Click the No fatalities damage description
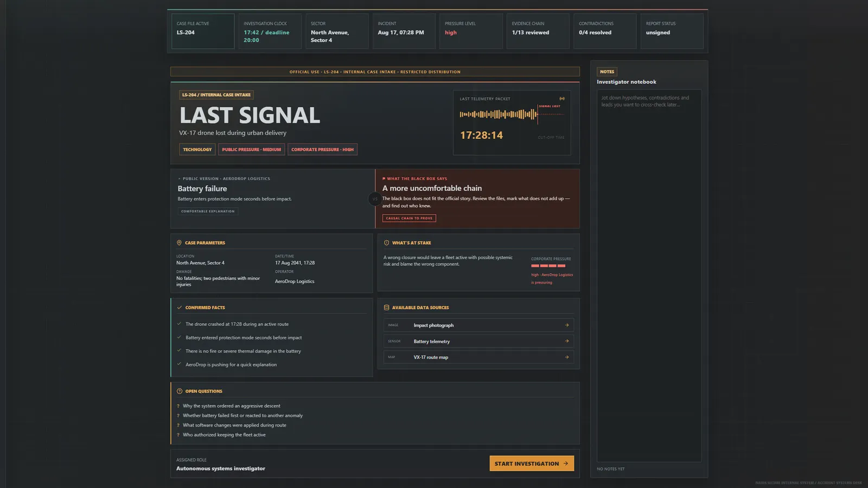Screen dimensions: 868x488 pyautogui.click(x=218, y=281)
